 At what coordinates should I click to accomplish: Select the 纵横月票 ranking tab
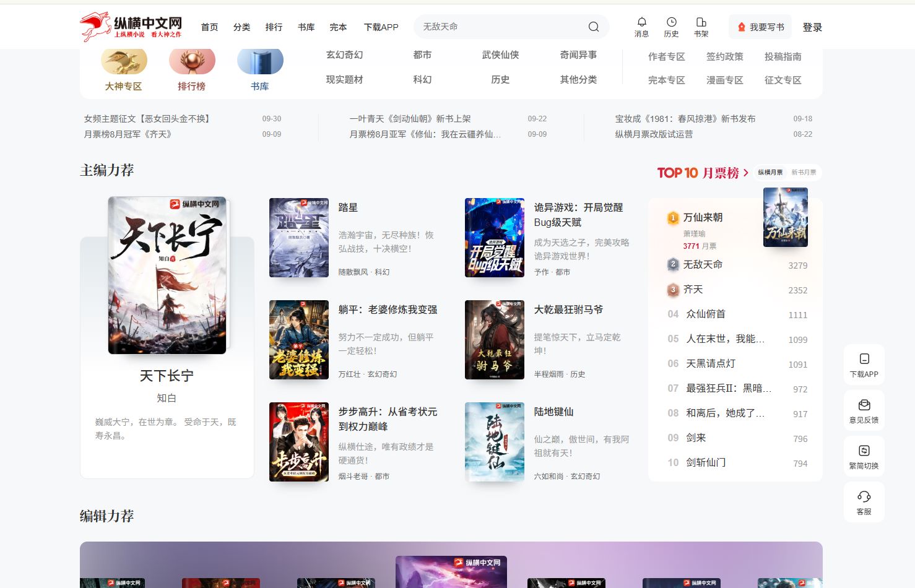[770, 173]
